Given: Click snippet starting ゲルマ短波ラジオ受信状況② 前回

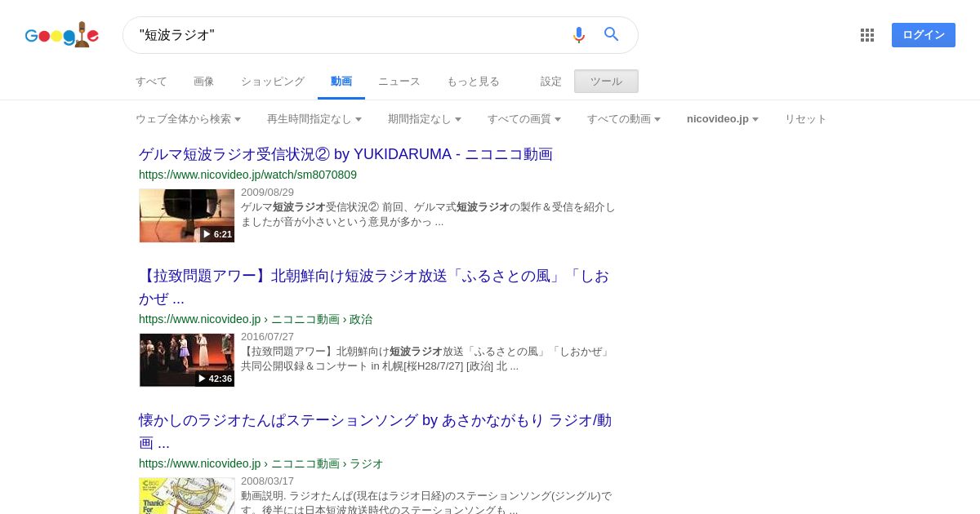Looking at the screenshot, I should click(x=428, y=215).
